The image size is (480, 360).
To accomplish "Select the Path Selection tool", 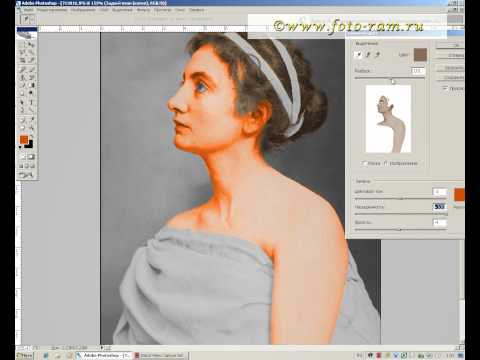I will pyautogui.click(x=23, y=102).
